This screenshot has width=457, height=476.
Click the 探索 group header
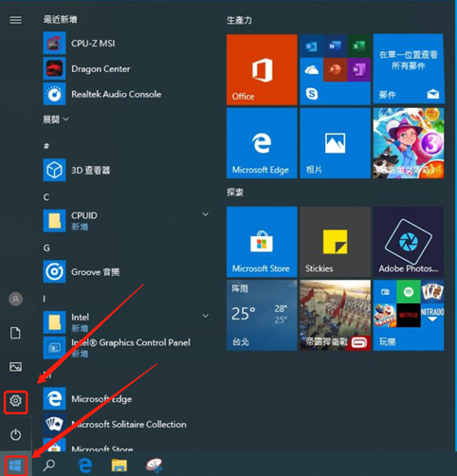[235, 192]
